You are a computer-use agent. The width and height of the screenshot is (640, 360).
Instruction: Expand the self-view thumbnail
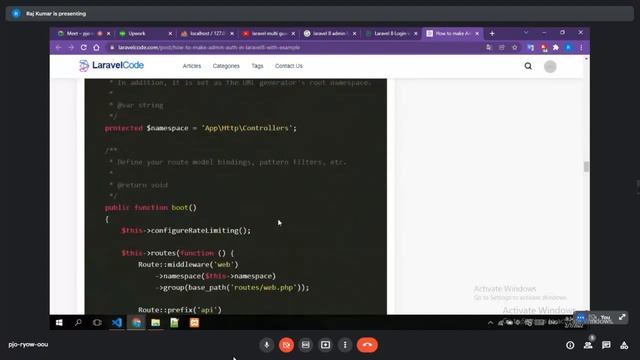(x=622, y=317)
